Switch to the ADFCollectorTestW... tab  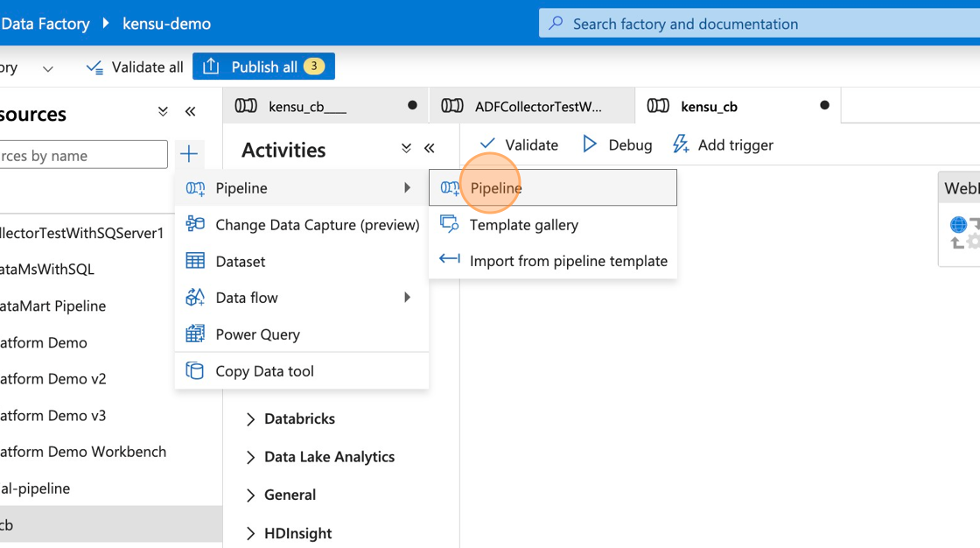point(532,106)
